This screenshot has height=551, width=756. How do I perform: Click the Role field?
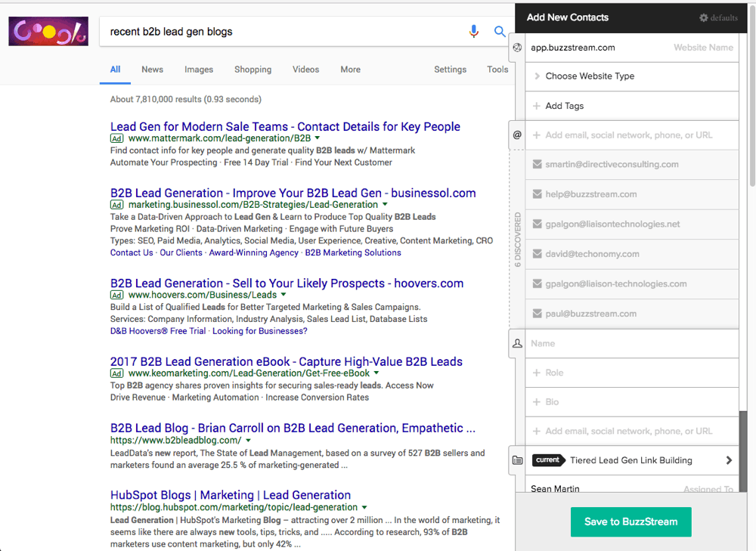click(x=631, y=373)
